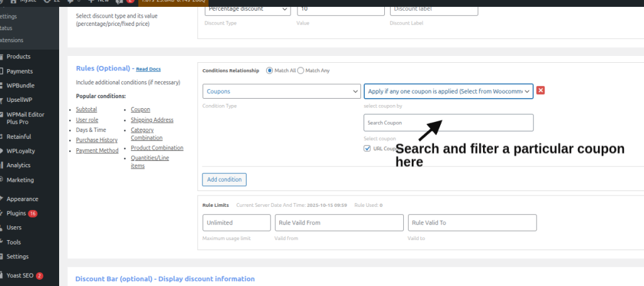Click the Yoast SEO notification badge
This screenshot has width=644, height=286.
pyautogui.click(x=39, y=275)
